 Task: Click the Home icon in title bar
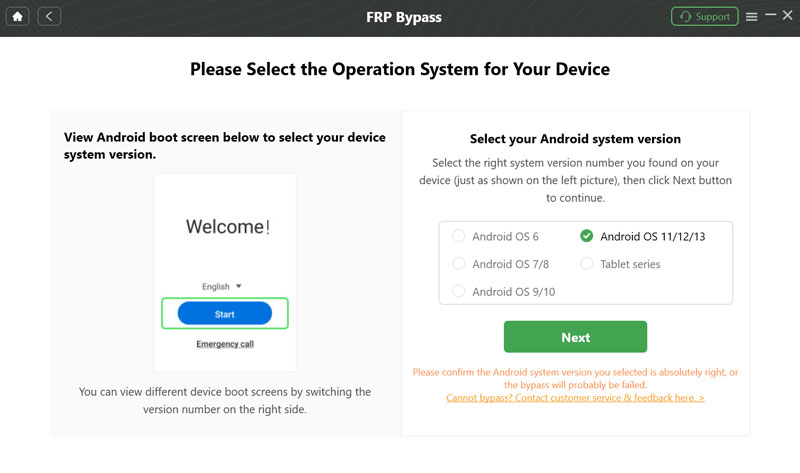tap(18, 17)
